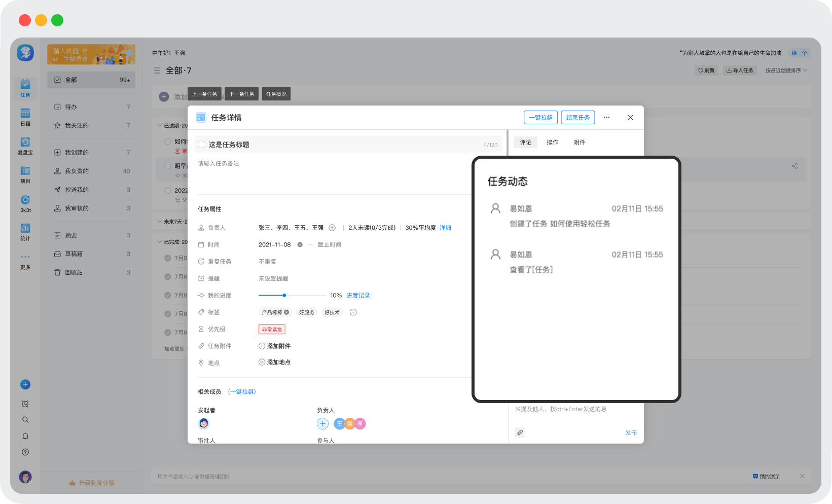Screen dimensions: 832x504
Task: Switch to the 操作 tab
Action: click(552, 142)
